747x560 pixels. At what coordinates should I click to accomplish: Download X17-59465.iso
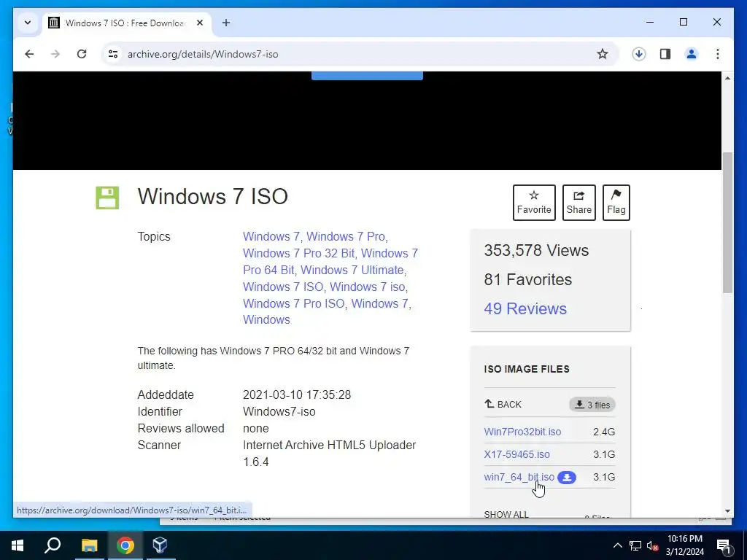pos(516,454)
